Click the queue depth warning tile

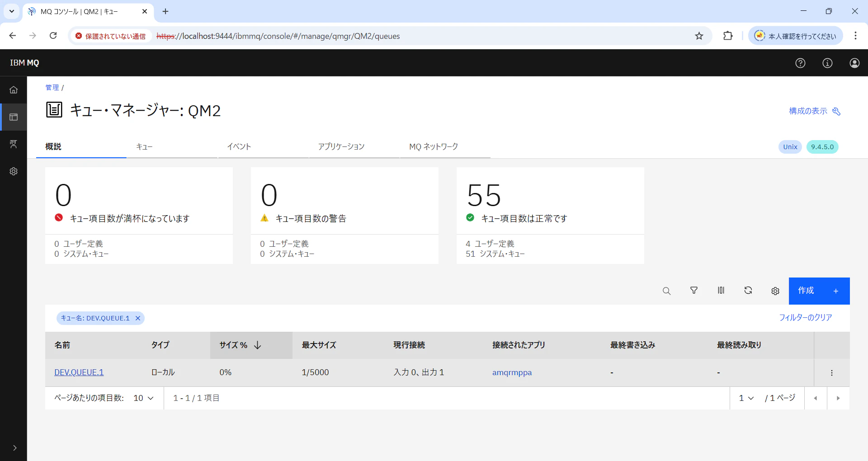[x=344, y=216]
